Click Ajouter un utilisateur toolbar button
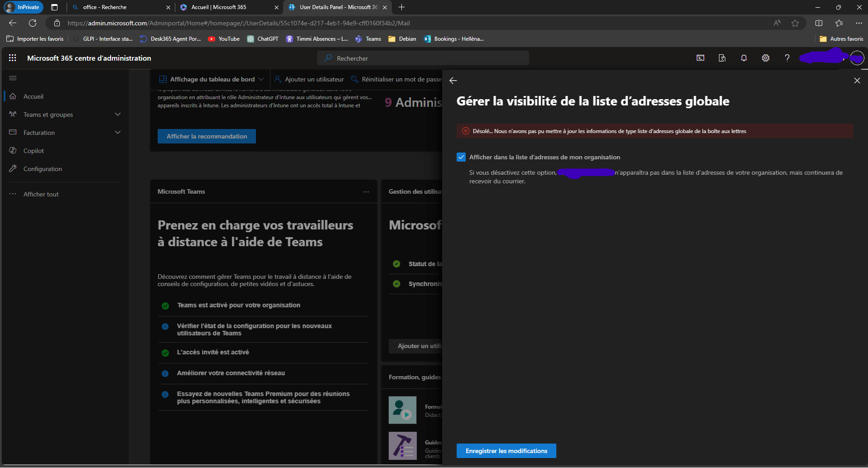The image size is (868, 468). (x=309, y=79)
